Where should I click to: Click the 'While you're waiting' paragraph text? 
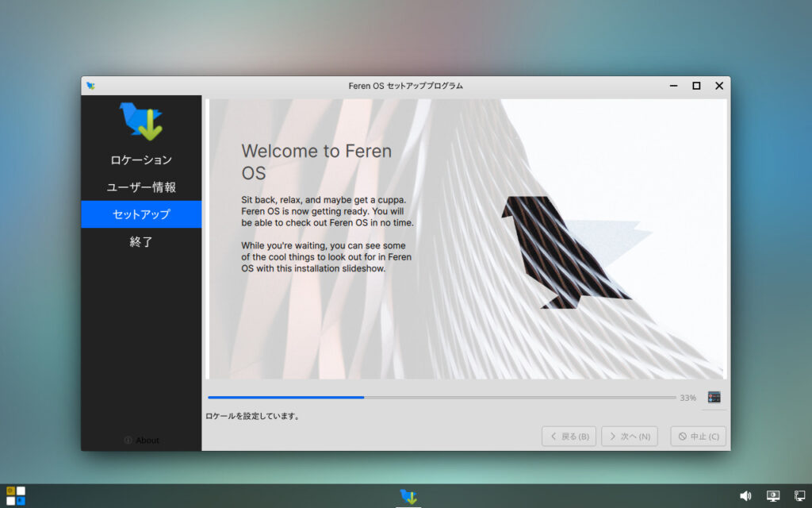point(326,257)
